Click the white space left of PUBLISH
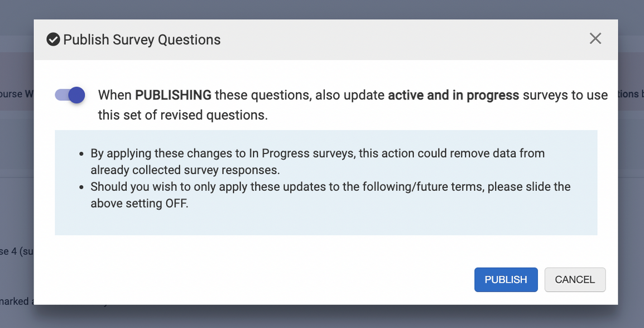The image size is (644, 328). 279,279
